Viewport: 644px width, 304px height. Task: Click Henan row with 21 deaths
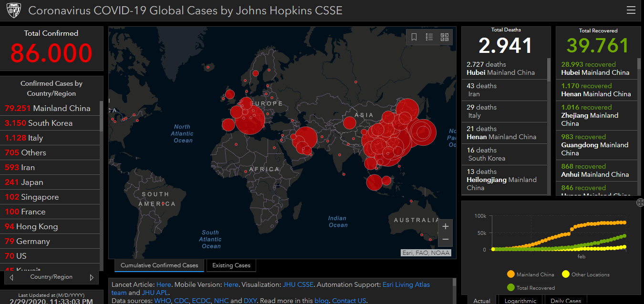(504, 133)
